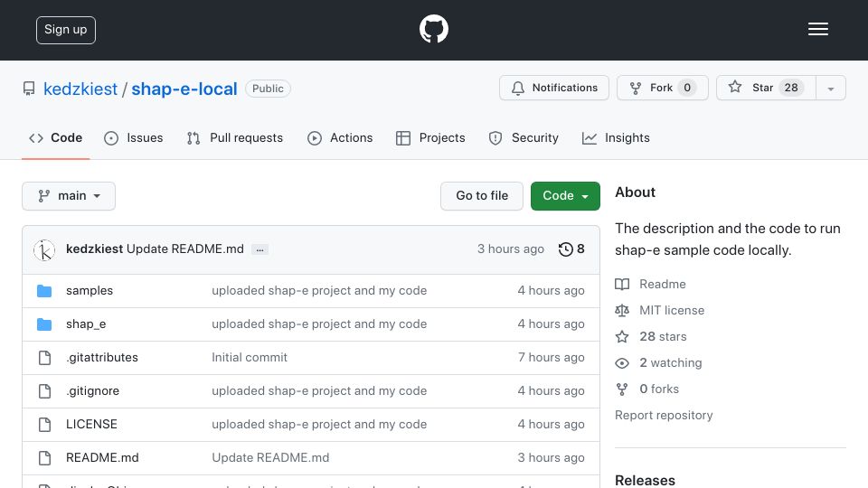The width and height of the screenshot is (868, 488).
Task: Click the fork count badge 0
Action: tap(687, 88)
